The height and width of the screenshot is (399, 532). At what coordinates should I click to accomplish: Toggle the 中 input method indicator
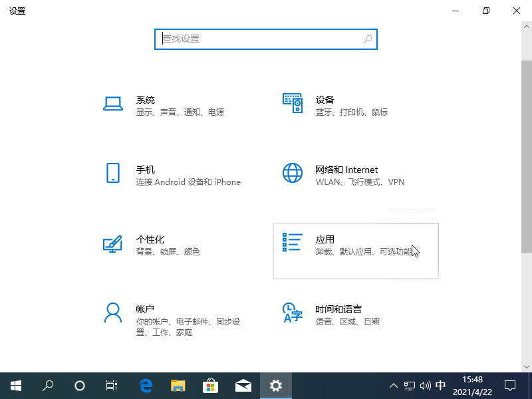click(440, 385)
